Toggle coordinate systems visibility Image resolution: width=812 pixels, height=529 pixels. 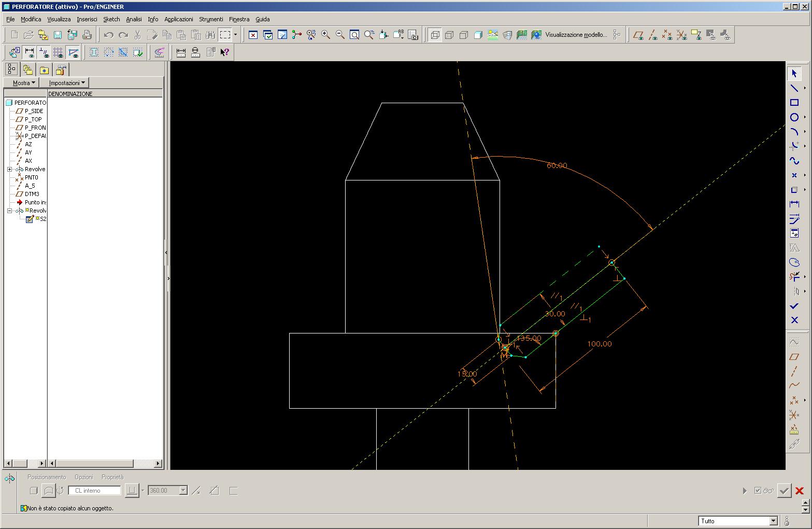[682, 35]
